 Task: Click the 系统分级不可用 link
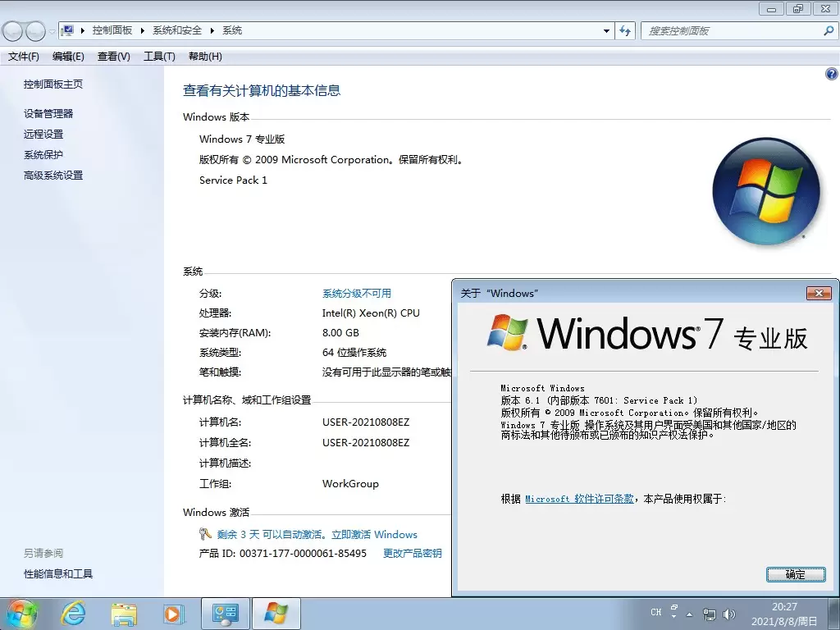356,294
